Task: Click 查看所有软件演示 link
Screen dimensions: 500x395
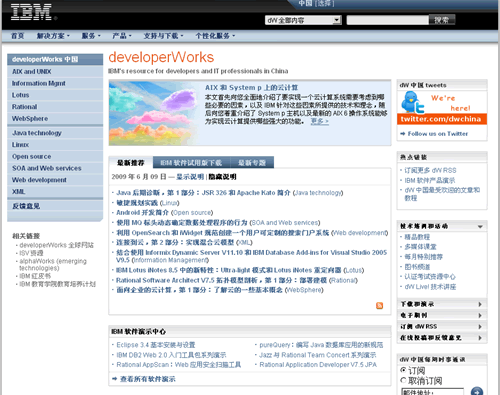Action: [x=147, y=379]
